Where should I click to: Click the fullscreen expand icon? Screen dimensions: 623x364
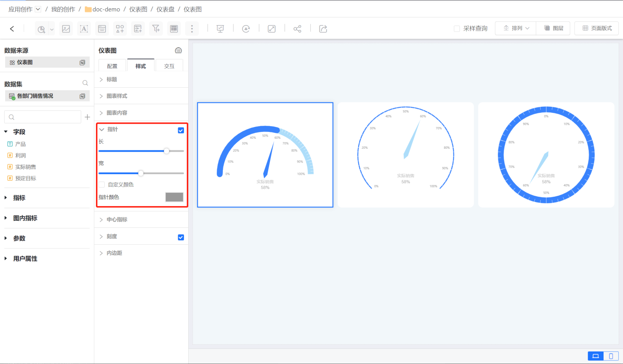[272, 29]
